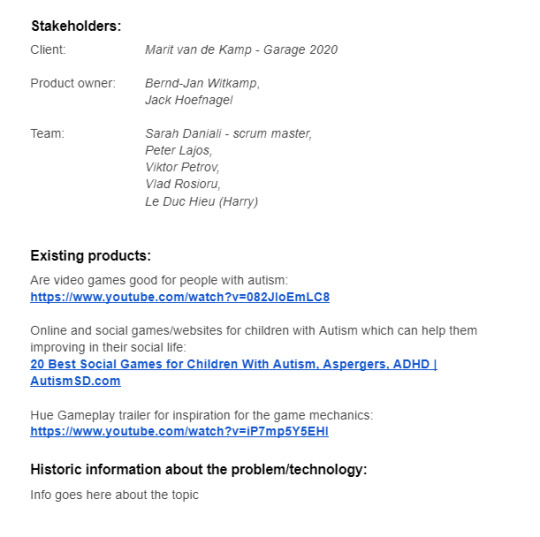Viewport: 540px width, 537px height.
Task: Click the 'Hue Gameplay trailer for inspiration' sentence
Action: coord(201,415)
